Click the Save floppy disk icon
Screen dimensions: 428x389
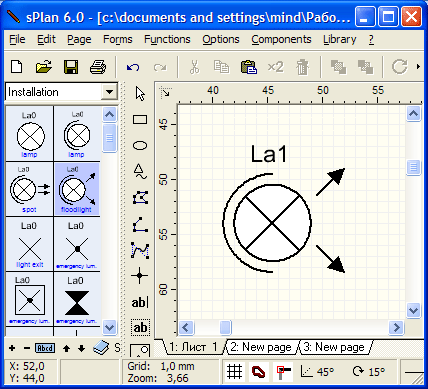coord(71,67)
